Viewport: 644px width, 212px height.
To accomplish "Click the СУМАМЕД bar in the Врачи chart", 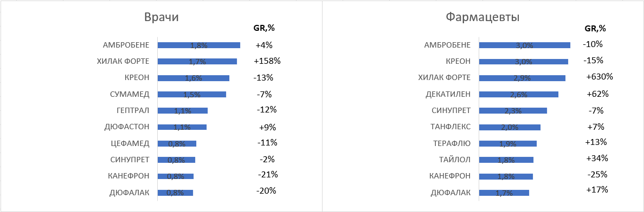I will pos(192,94).
